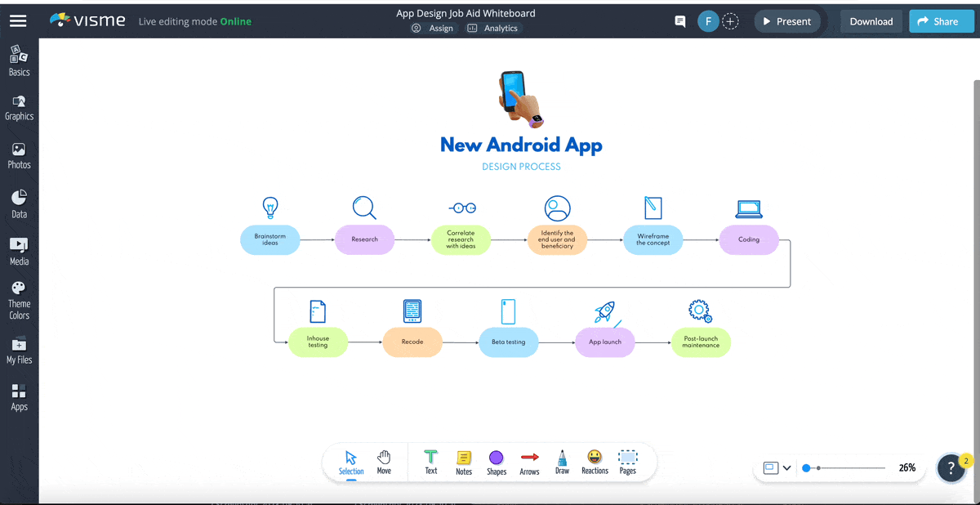
Task: Switch to the Move hand tool
Action: pos(384,462)
